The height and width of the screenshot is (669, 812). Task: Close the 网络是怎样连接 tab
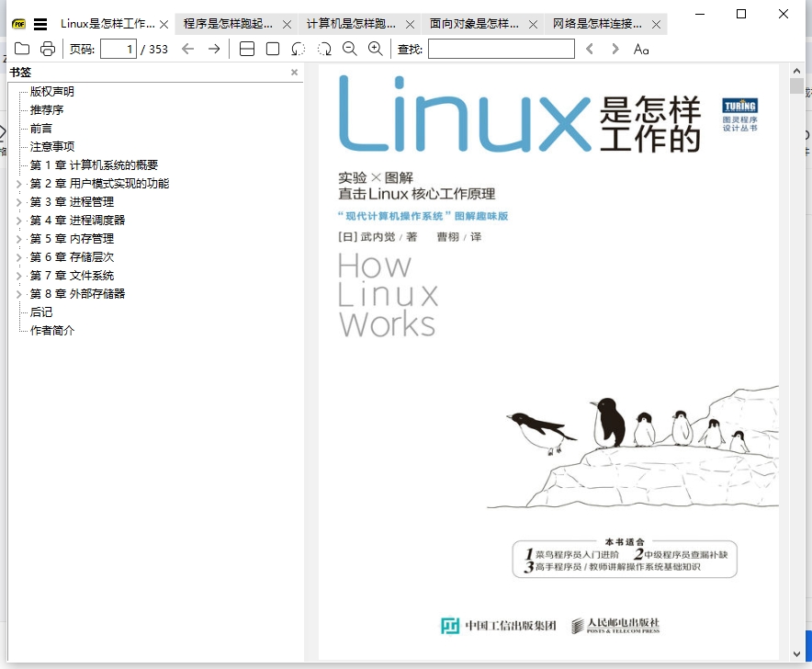coord(656,25)
